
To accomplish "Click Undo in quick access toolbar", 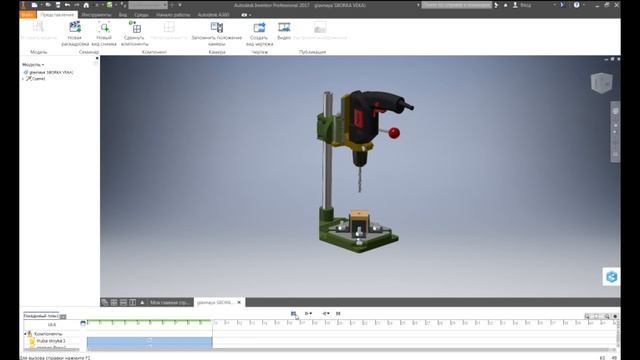I will click(x=67, y=5).
